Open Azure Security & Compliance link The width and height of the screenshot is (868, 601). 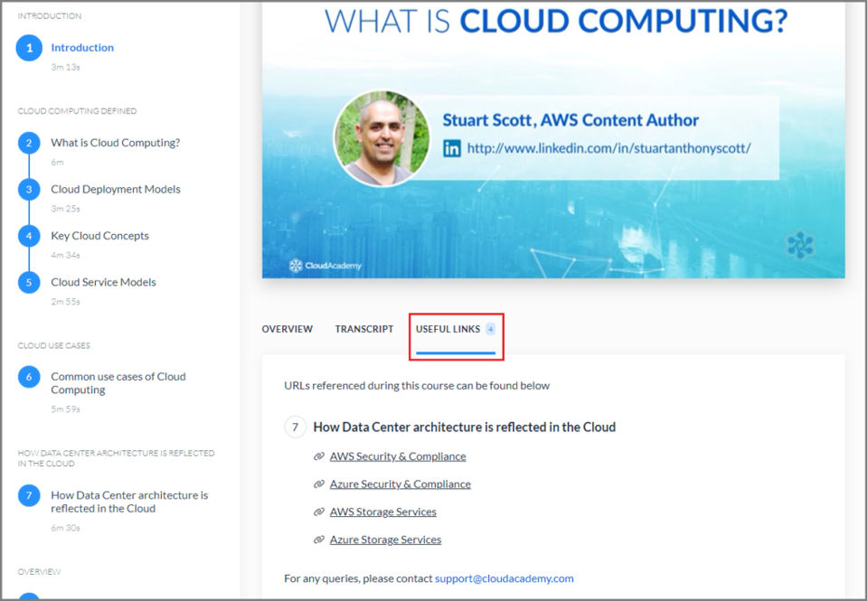(x=401, y=484)
